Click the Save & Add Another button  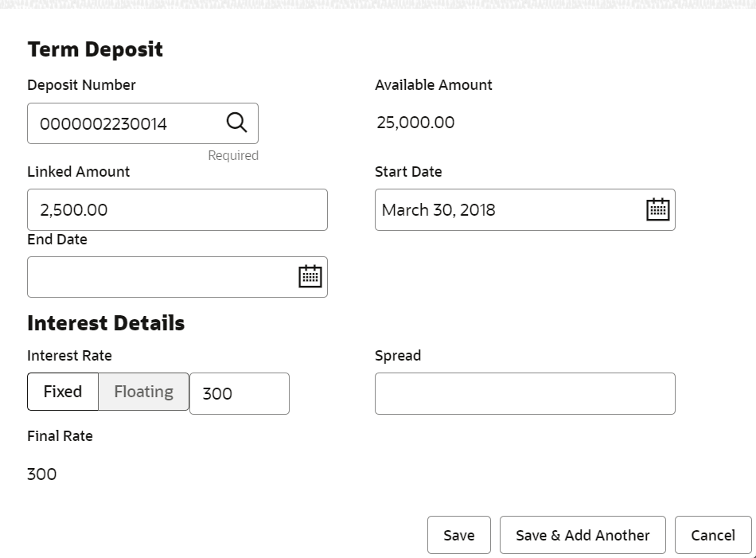click(x=583, y=535)
